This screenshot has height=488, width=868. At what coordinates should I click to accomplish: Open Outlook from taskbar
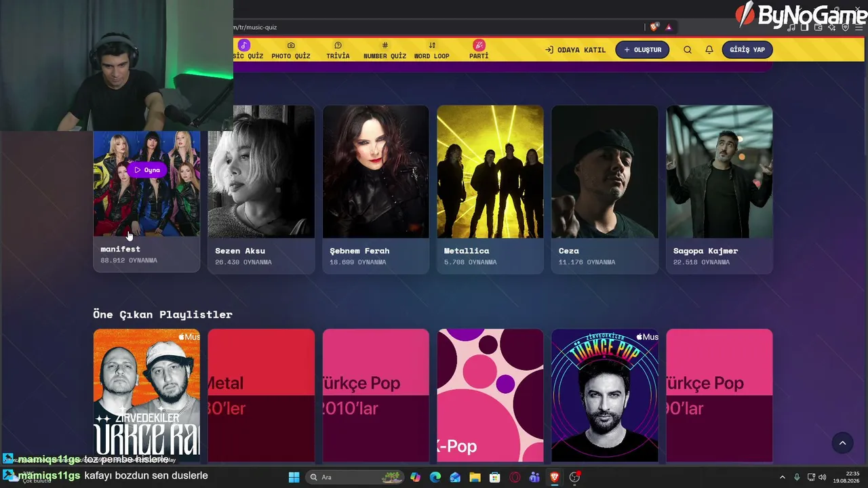tap(455, 477)
